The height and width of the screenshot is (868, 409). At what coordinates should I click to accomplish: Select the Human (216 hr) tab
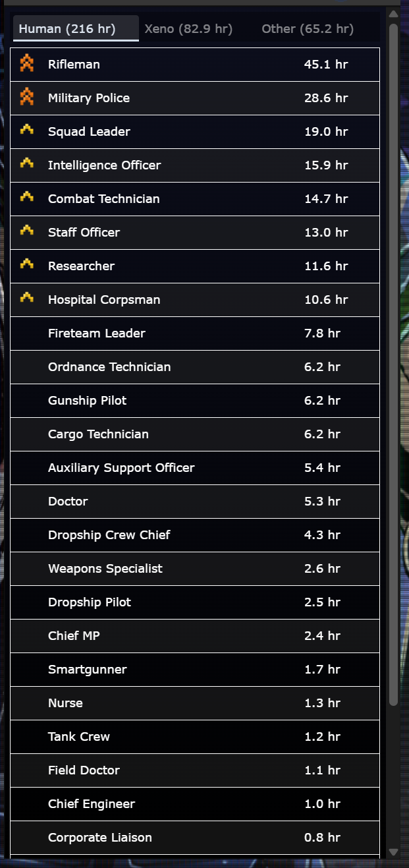[x=67, y=29]
